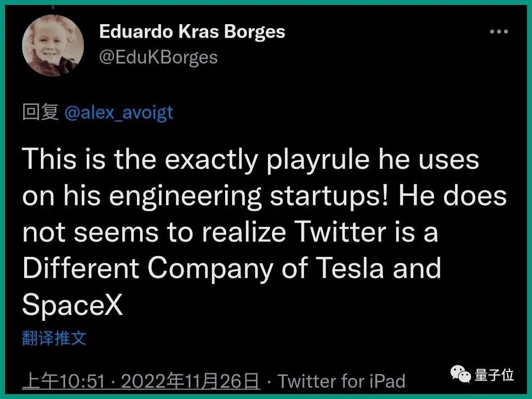Click the 2022年11月26日 date
The width and height of the screenshot is (532, 399).
[191, 381]
